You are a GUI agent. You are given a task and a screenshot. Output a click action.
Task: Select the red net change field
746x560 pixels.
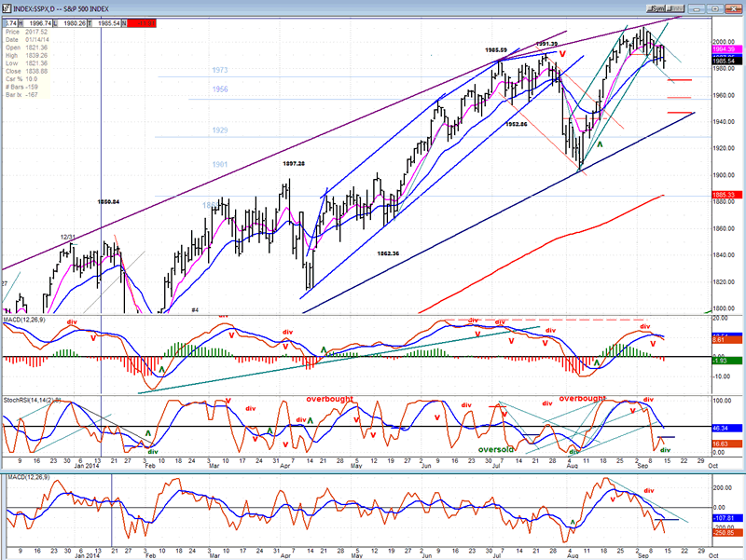[x=142, y=23]
